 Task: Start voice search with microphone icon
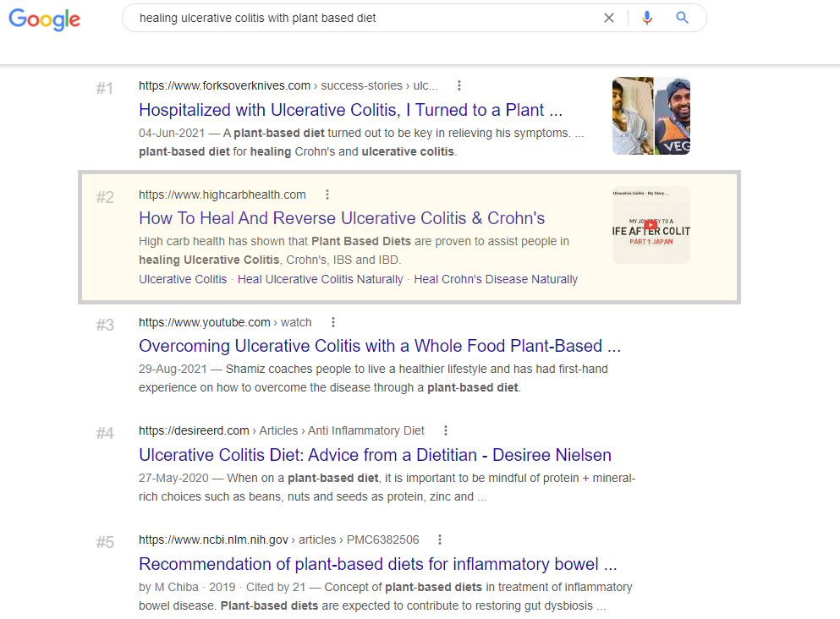point(647,18)
